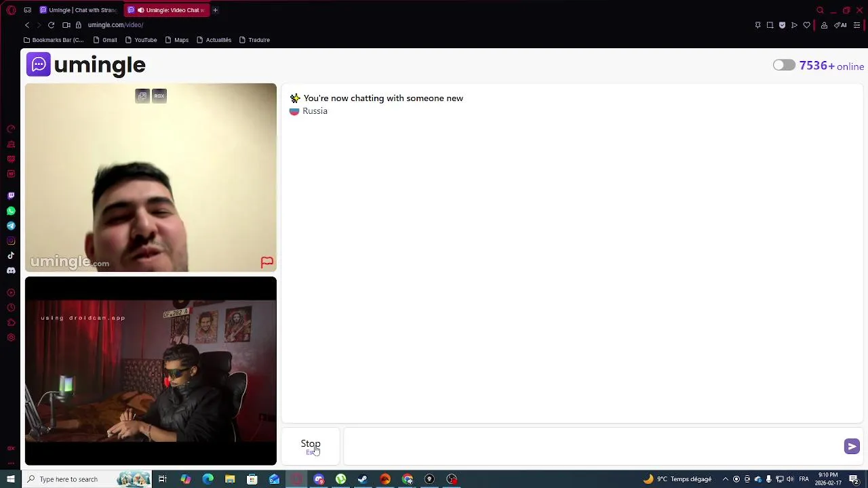868x488 pixels.
Task: Open Telegram in Opera sidebar
Action: click(x=11, y=226)
